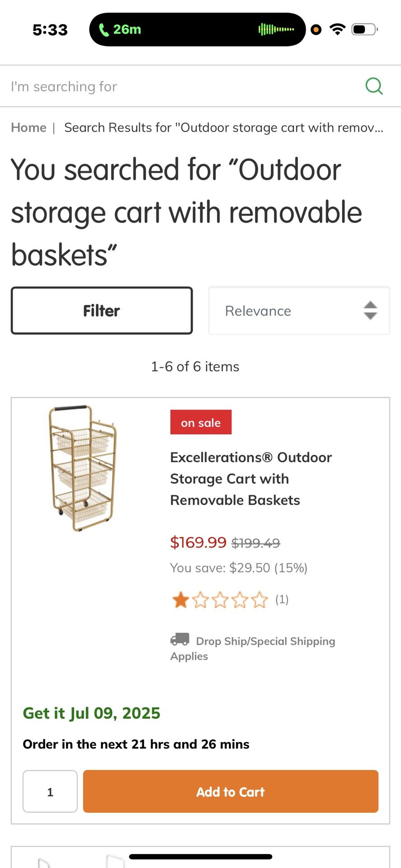The height and width of the screenshot is (868, 401).
Task: Click the sort dropdown up-down arrows
Action: click(x=370, y=311)
